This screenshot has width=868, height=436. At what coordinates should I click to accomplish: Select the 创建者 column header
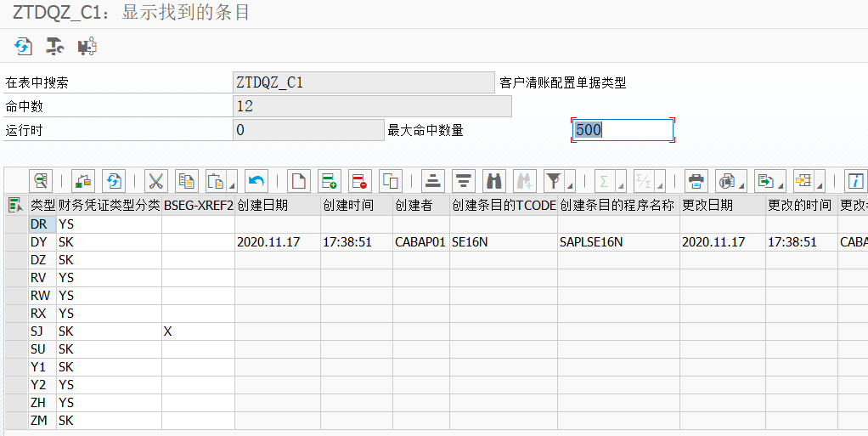coord(420,206)
